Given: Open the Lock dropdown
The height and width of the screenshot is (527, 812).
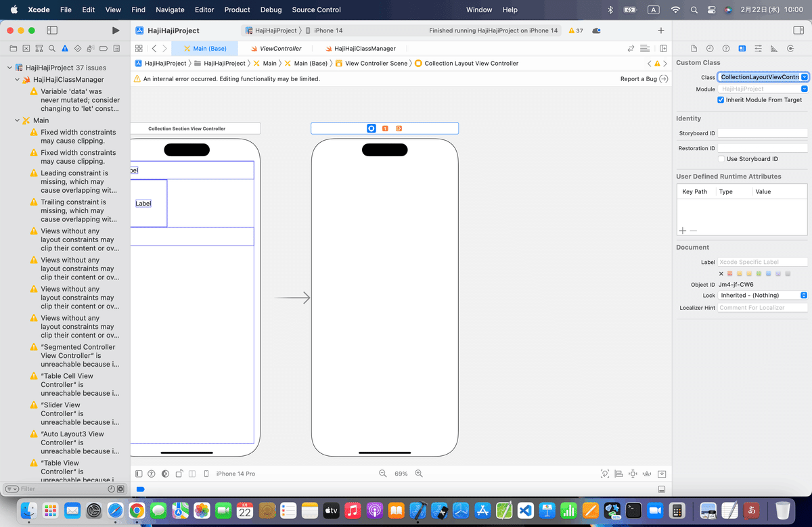Looking at the screenshot, I should (763, 296).
